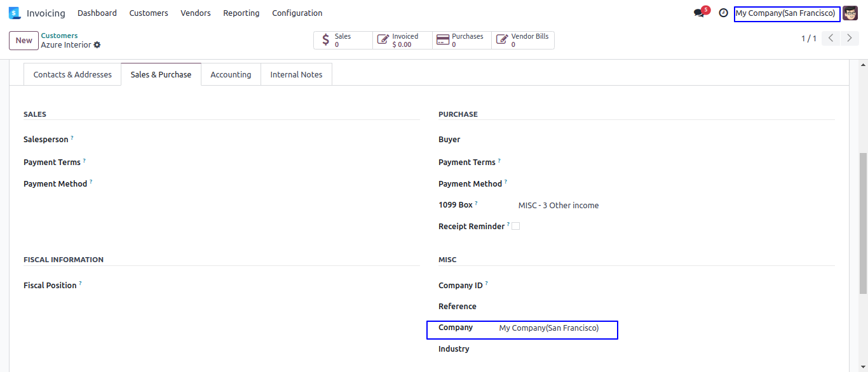The width and height of the screenshot is (868, 372).
Task: Go to next record with right arrow
Action: 850,39
